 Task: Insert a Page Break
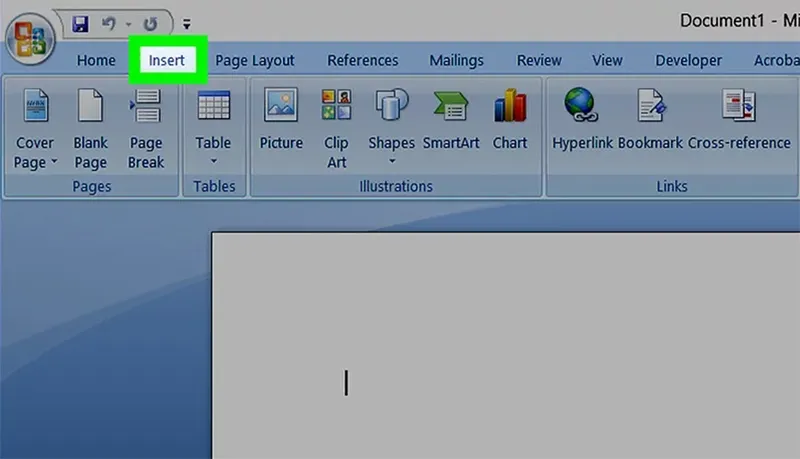(x=146, y=129)
